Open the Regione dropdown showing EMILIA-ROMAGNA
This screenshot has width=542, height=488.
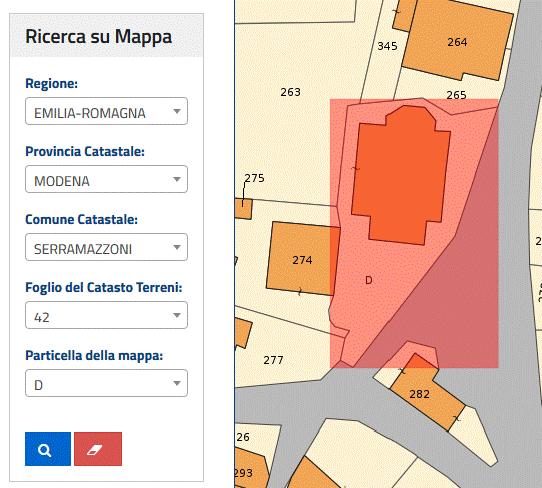(106, 111)
